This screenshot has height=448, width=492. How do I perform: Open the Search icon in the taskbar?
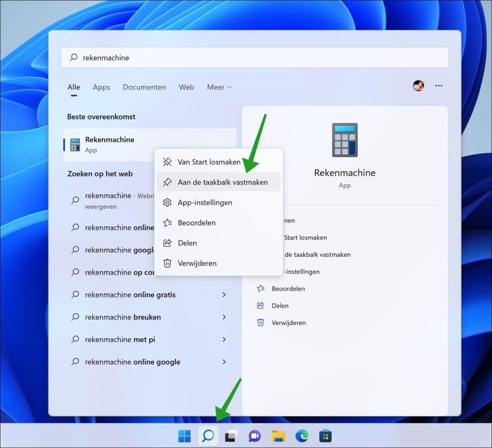click(x=208, y=436)
